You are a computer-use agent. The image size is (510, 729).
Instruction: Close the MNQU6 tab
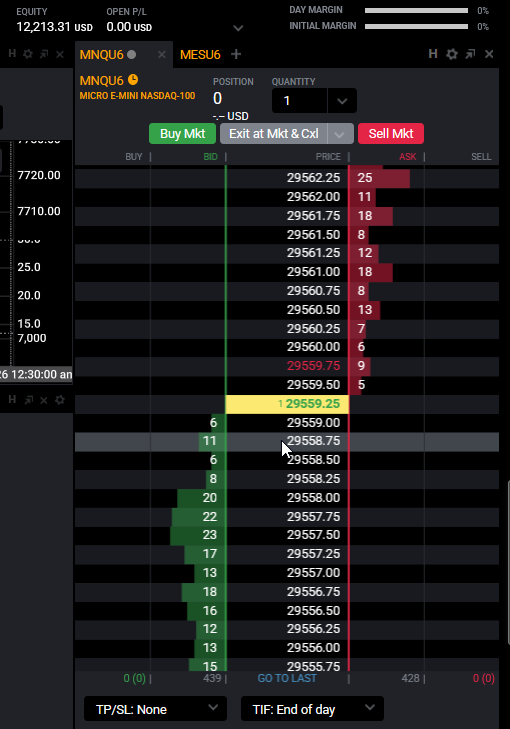pos(162,55)
